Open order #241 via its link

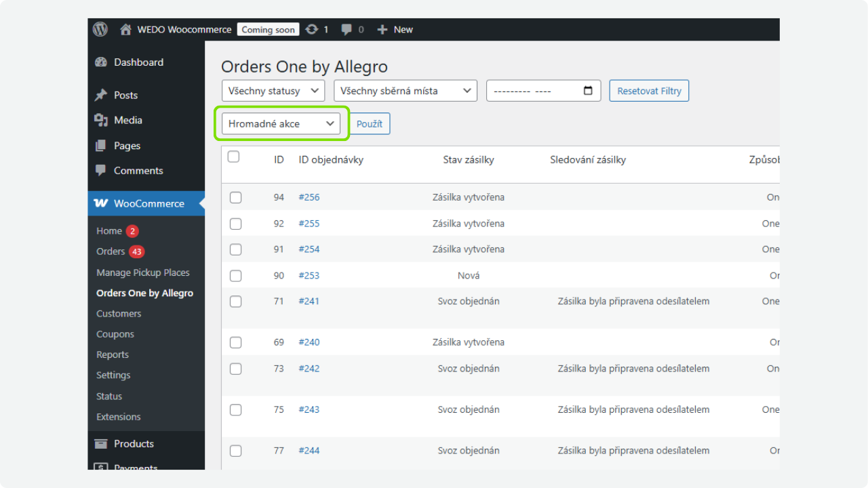pos(309,301)
